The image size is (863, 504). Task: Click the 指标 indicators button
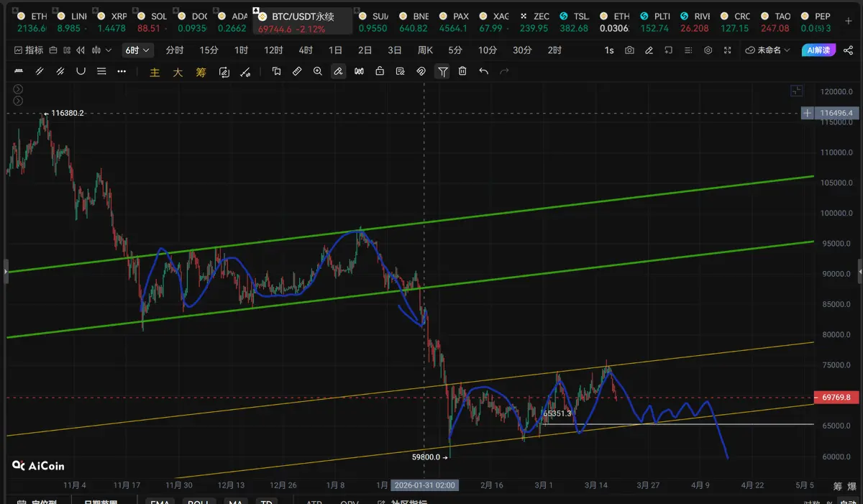(x=29, y=50)
